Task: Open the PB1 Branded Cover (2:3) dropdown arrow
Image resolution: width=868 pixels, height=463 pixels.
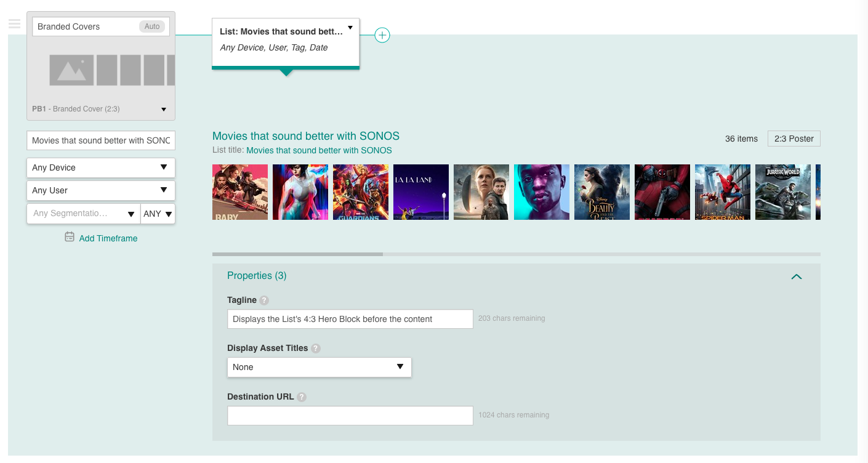Action: pos(164,110)
